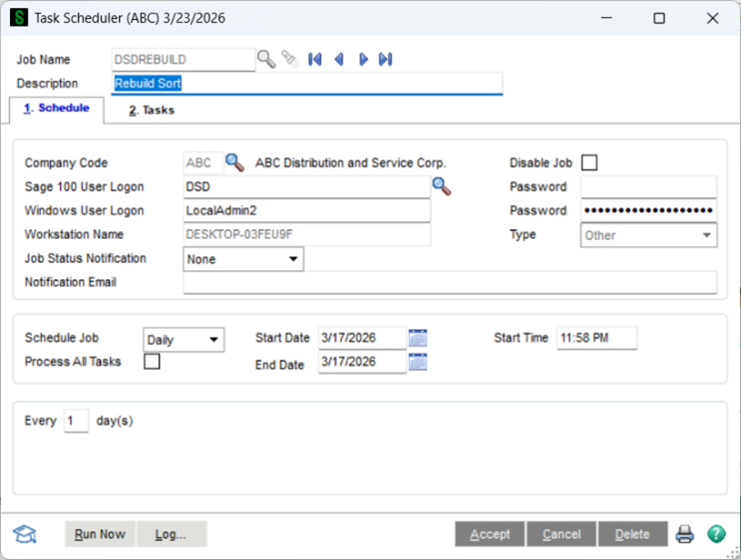Image resolution: width=741 pixels, height=560 pixels.
Task: Click the End Date field
Action: pos(362,362)
